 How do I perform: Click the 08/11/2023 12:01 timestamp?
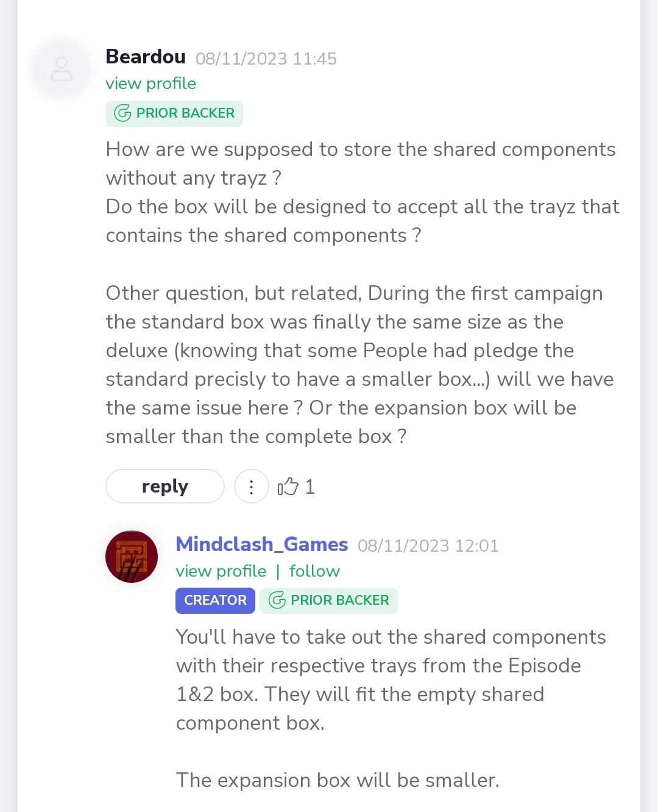click(x=428, y=546)
